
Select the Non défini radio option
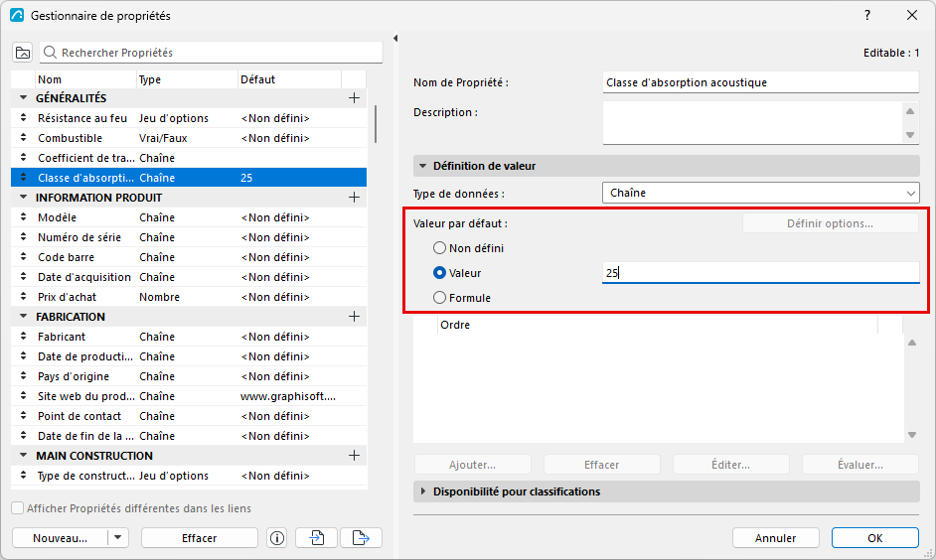[439, 248]
